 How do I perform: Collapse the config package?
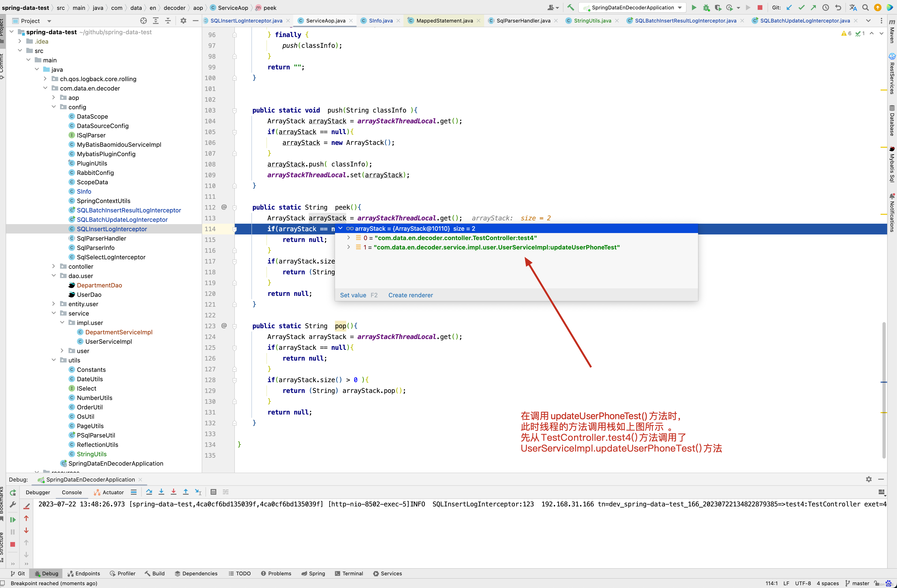click(54, 107)
